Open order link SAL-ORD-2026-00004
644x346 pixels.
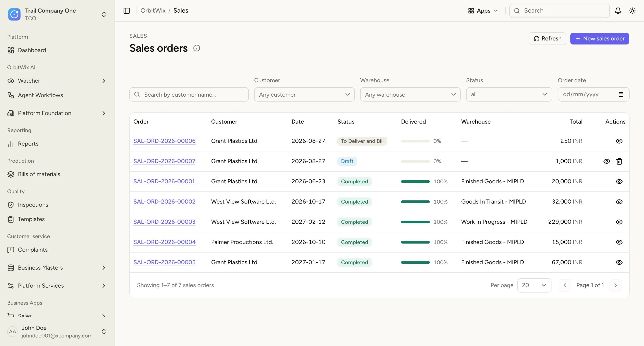[165, 242]
